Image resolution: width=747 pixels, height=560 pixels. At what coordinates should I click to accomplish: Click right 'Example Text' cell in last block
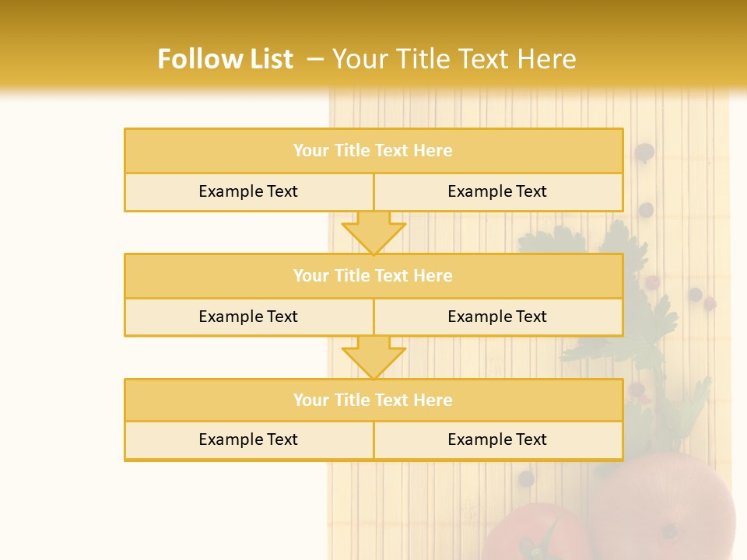[x=499, y=439]
